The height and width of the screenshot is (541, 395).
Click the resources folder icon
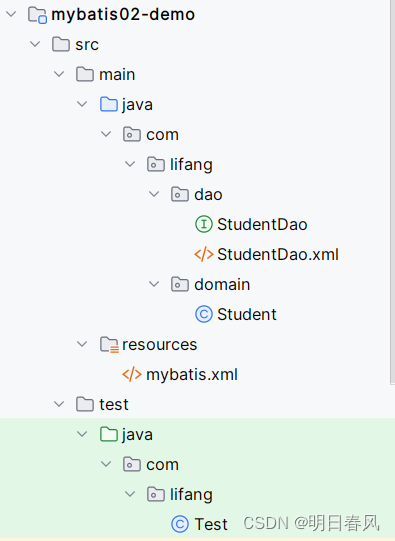[x=109, y=344]
